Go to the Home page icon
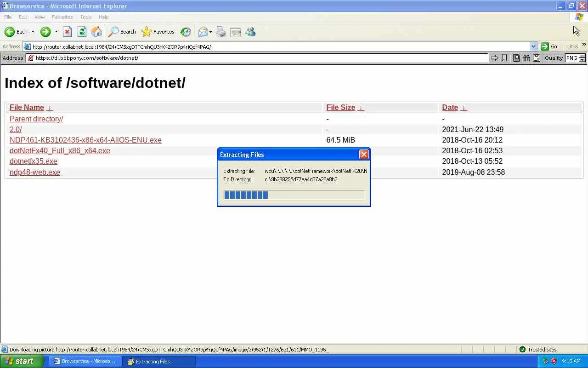 [x=96, y=32]
